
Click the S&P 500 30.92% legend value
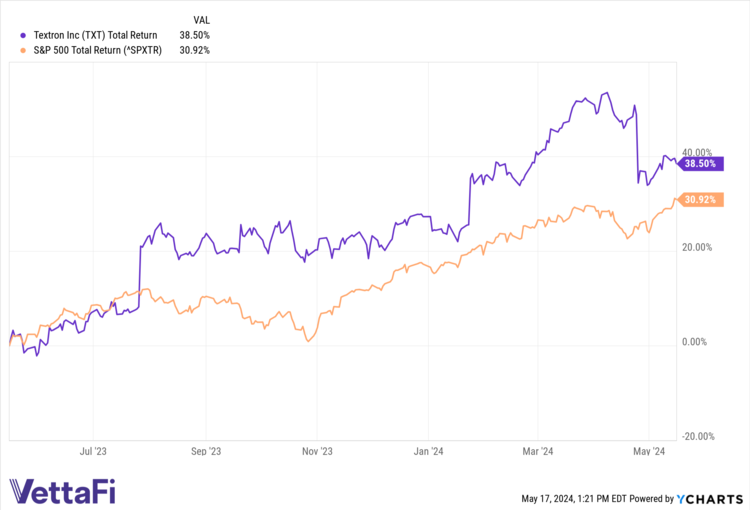pos(195,49)
